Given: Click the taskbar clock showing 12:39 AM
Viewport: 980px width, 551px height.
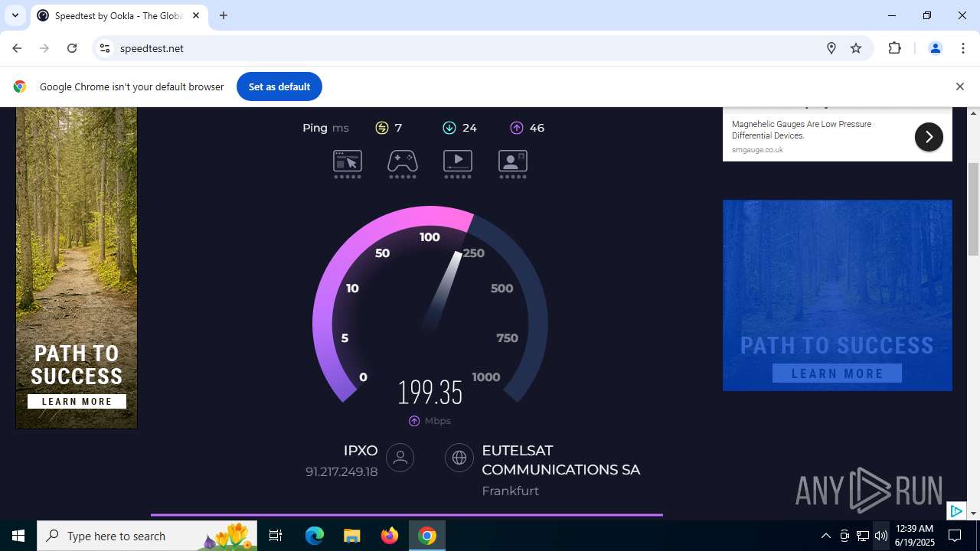Looking at the screenshot, I should (x=914, y=536).
